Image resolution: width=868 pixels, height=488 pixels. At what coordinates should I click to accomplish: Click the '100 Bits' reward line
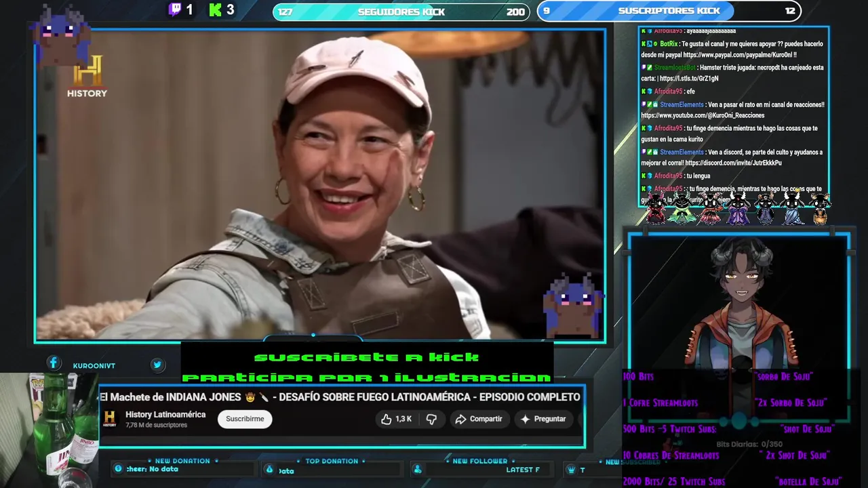click(x=638, y=376)
